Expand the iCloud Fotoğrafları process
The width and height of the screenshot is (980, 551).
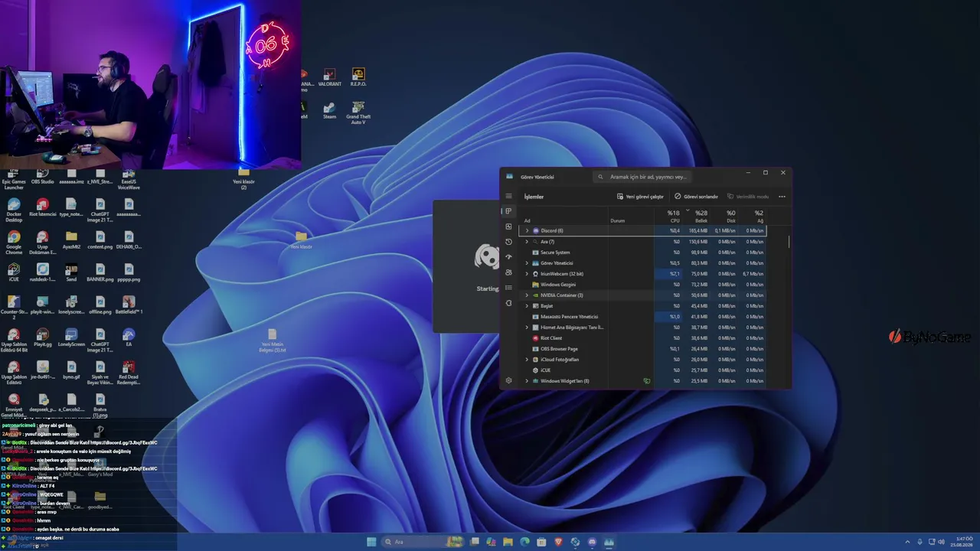(527, 359)
